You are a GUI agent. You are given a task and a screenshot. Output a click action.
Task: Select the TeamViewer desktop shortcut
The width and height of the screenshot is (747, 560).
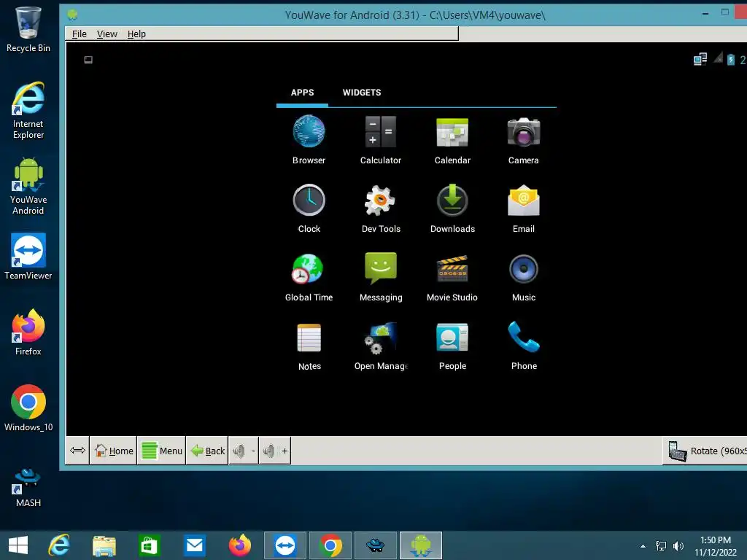coord(28,257)
